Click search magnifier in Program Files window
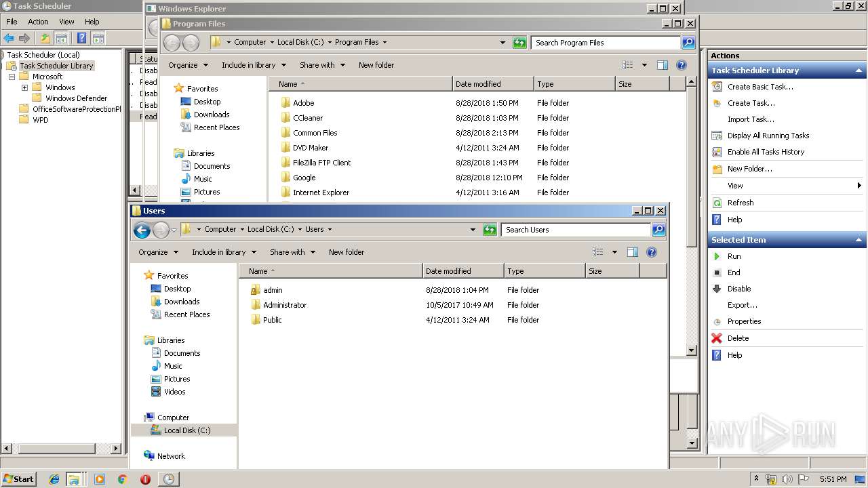Screen dimensions: 868x488 (688, 43)
